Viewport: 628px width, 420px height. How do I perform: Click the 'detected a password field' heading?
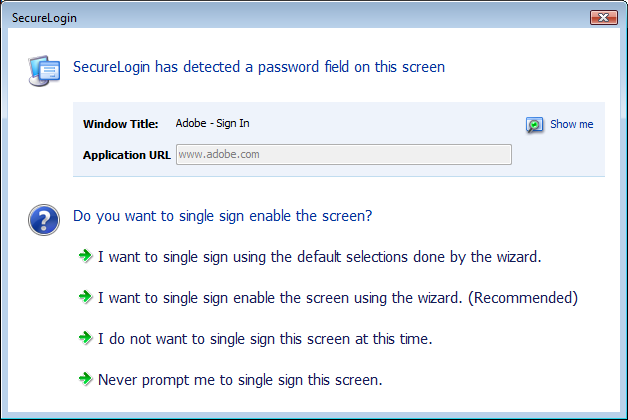[259, 68]
